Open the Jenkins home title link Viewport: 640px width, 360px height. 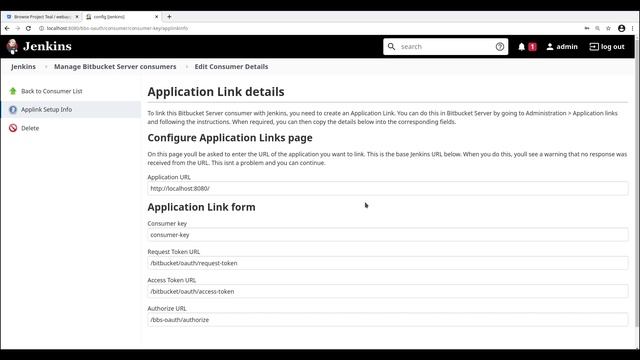[47, 46]
